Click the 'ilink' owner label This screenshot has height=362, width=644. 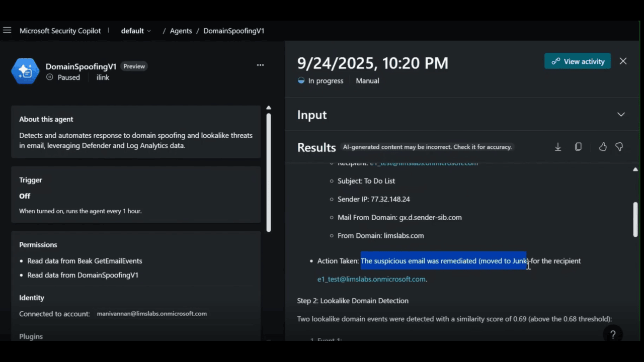(x=103, y=77)
